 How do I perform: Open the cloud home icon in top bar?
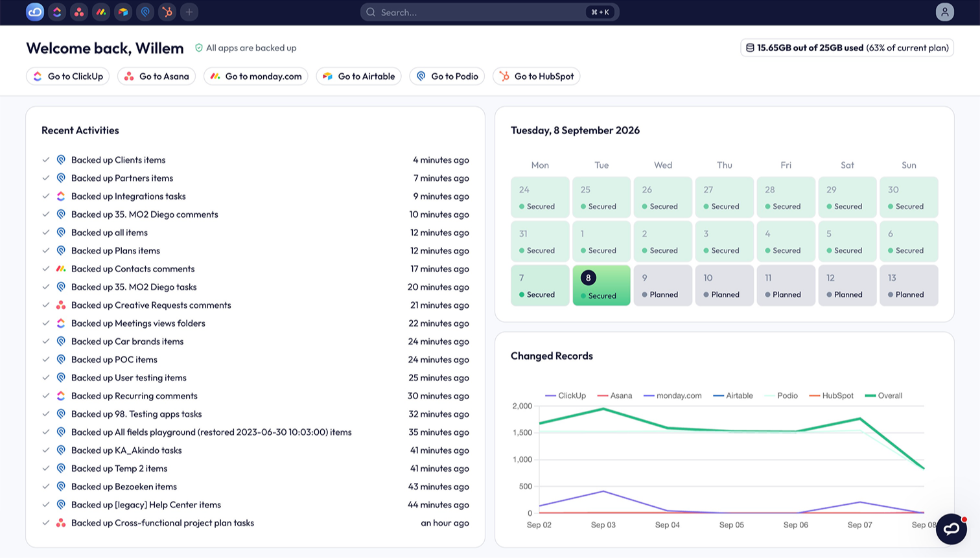click(x=35, y=12)
